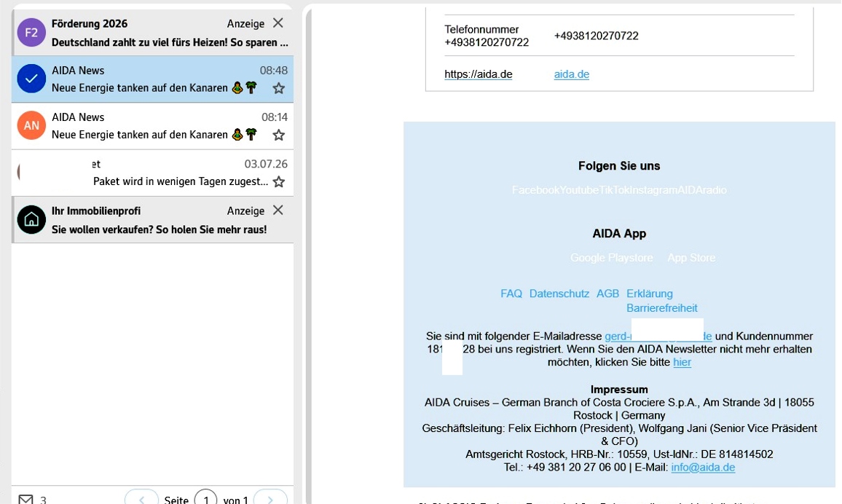The height and width of the screenshot is (504, 842).
Task: Open the aida.de blue link
Action: tap(571, 74)
